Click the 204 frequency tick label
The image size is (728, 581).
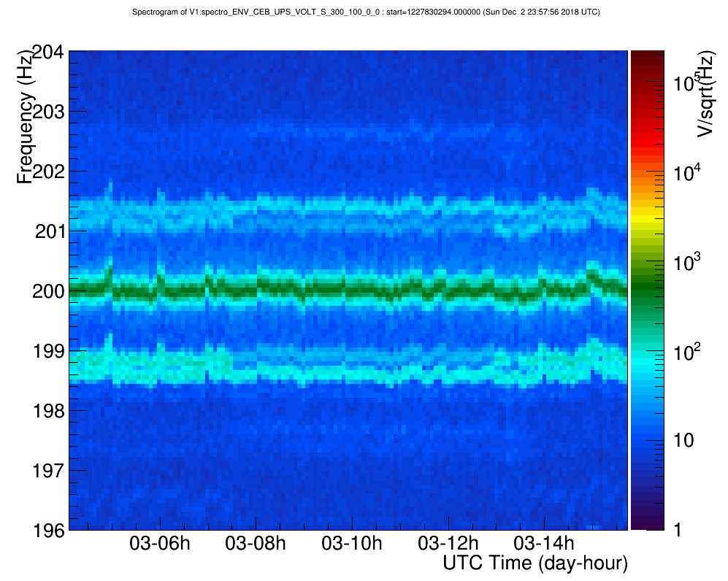pyautogui.click(x=47, y=52)
